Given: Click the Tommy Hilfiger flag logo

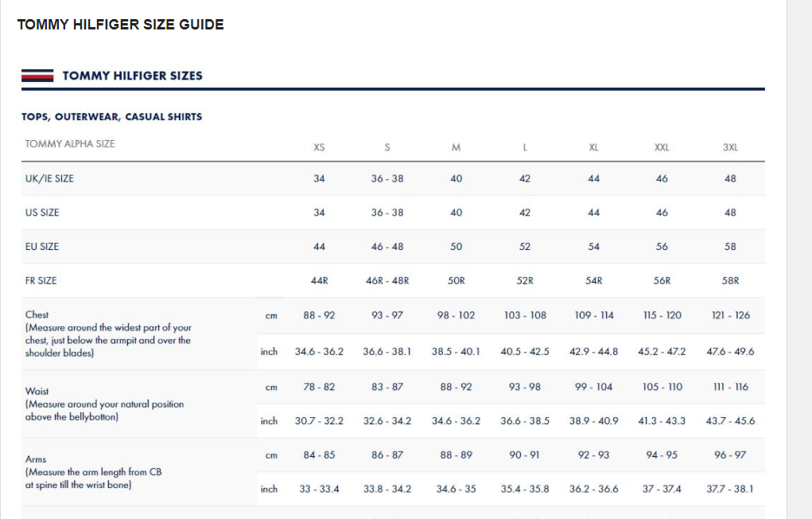Looking at the screenshot, I should click(x=37, y=76).
